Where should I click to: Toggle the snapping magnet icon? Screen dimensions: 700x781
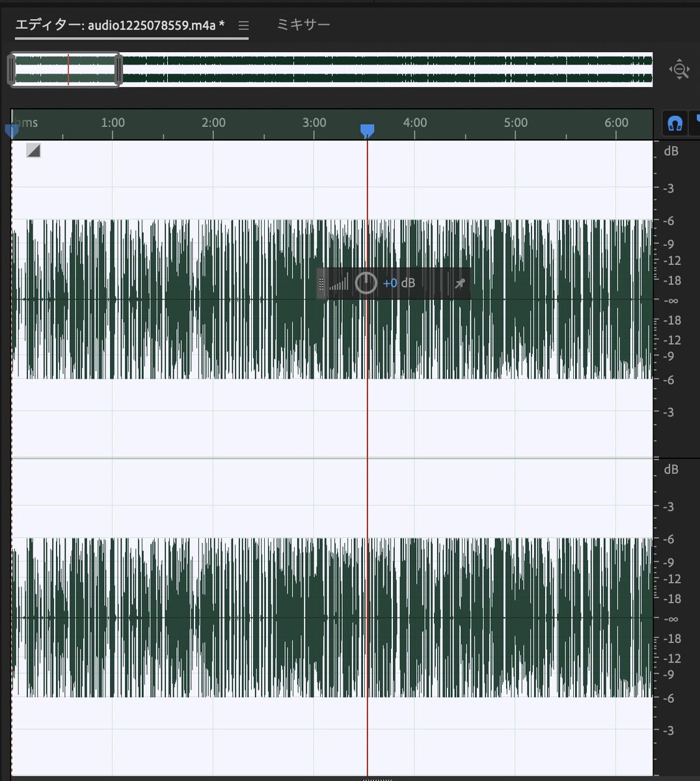[x=675, y=123]
